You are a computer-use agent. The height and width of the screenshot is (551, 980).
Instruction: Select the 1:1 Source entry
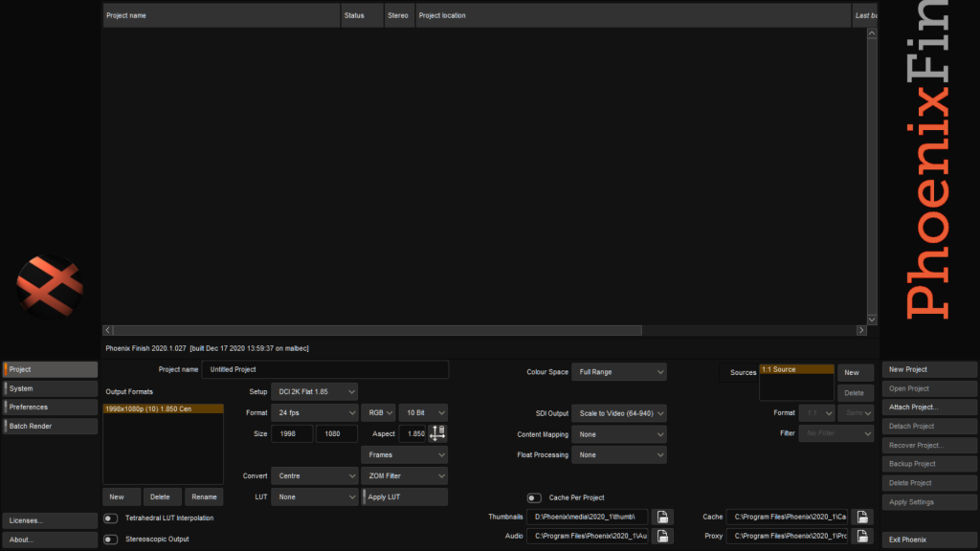click(x=797, y=369)
